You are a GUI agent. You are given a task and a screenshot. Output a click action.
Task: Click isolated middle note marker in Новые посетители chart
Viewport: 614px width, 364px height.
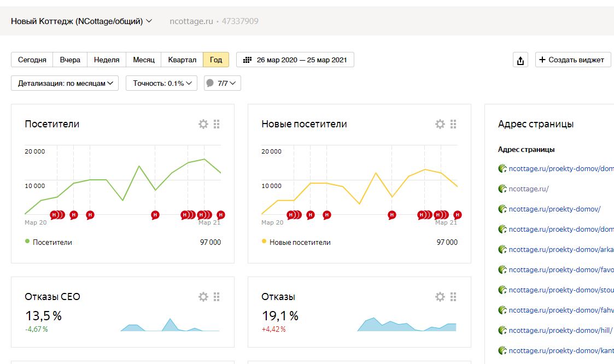coord(391,215)
